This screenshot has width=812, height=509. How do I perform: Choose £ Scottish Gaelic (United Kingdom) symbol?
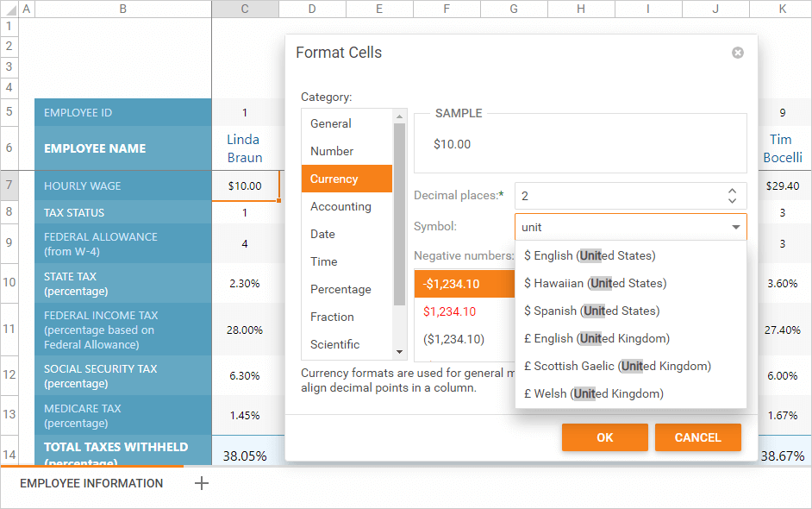pos(631,366)
